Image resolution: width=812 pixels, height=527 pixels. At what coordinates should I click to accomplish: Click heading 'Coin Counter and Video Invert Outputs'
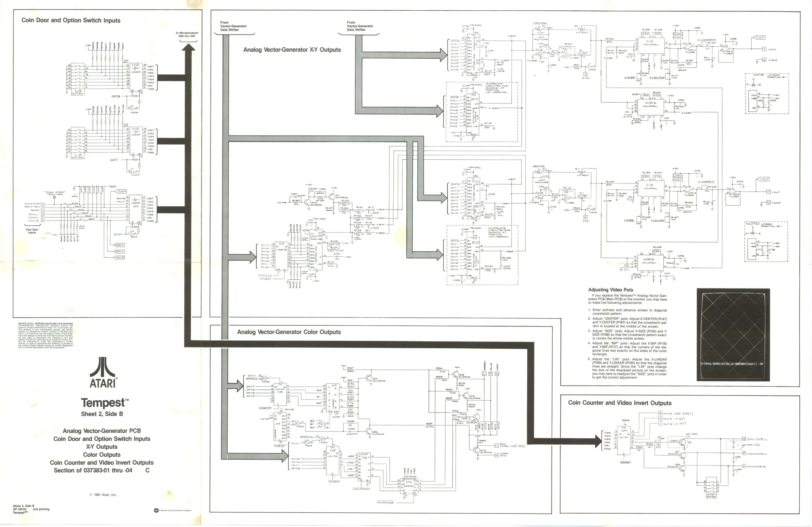pyautogui.click(x=620, y=403)
